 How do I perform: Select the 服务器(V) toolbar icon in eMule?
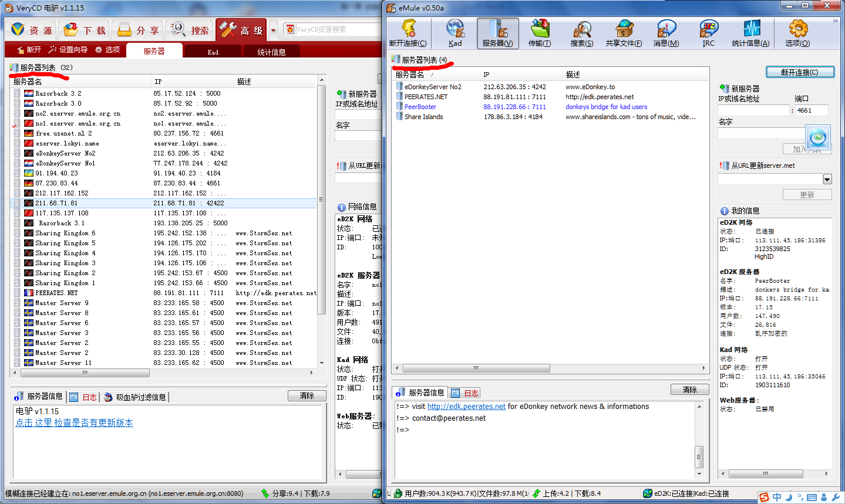click(x=497, y=33)
